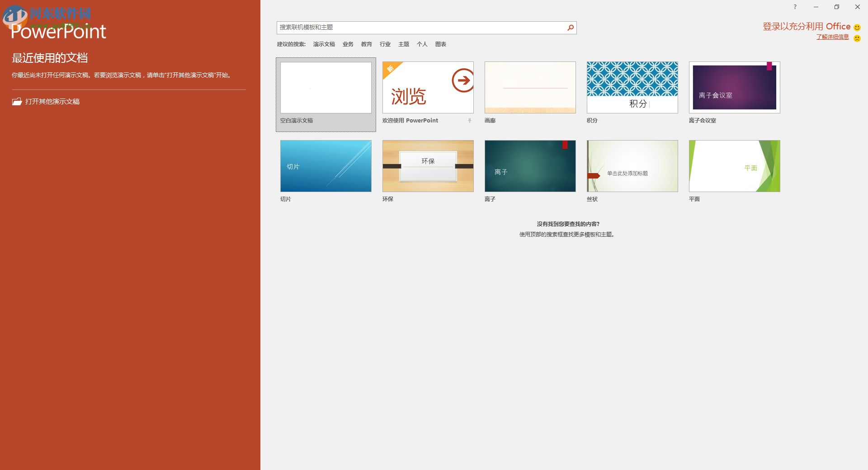Select 教育 in suggested searches
The image size is (868, 470).
[366, 44]
